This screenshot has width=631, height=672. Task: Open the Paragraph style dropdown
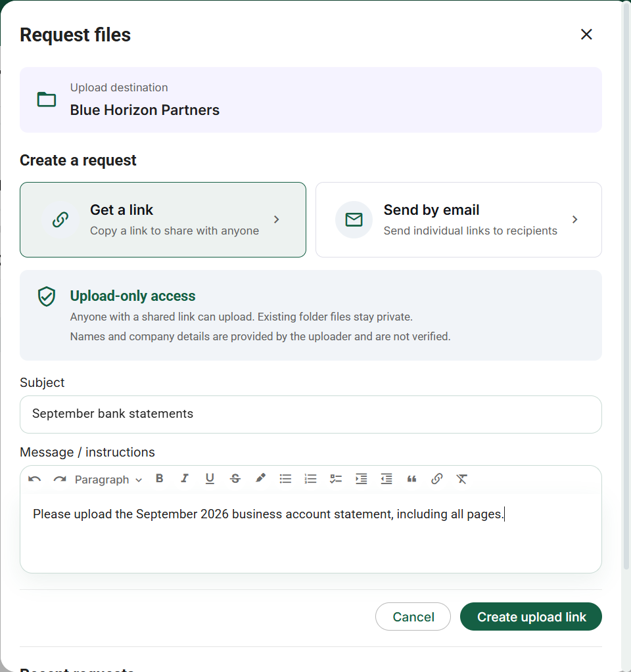(x=108, y=479)
